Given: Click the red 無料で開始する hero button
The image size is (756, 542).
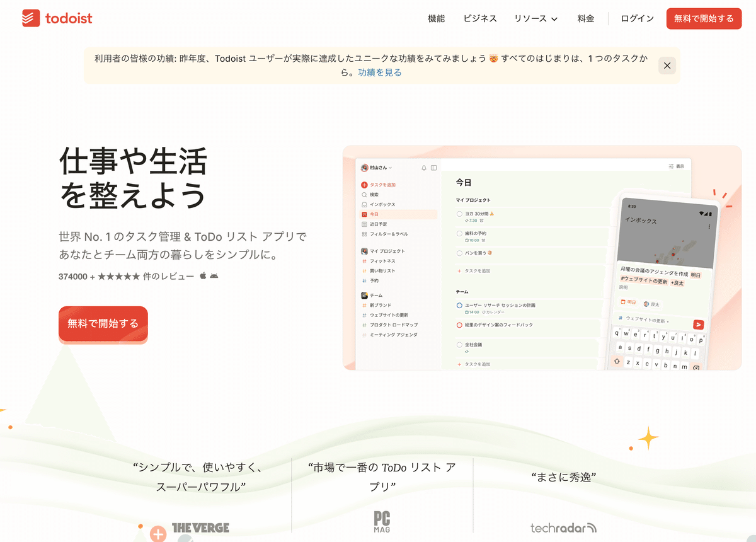Looking at the screenshot, I should [x=103, y=323].
